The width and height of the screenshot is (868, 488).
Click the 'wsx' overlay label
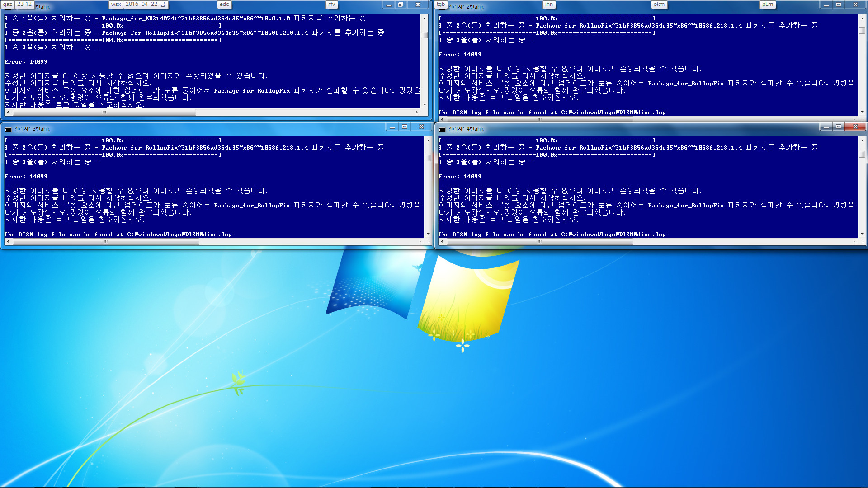tap(116, 4)
